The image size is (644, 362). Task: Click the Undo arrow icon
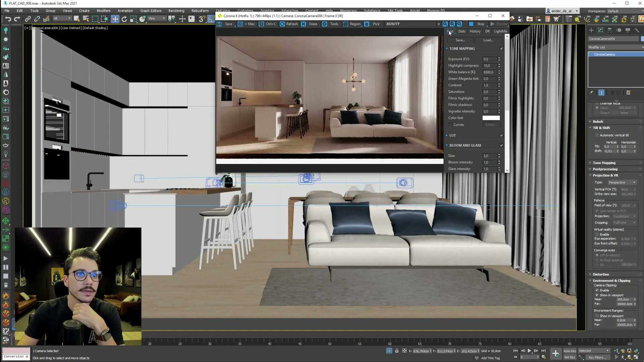coord(8,19)
